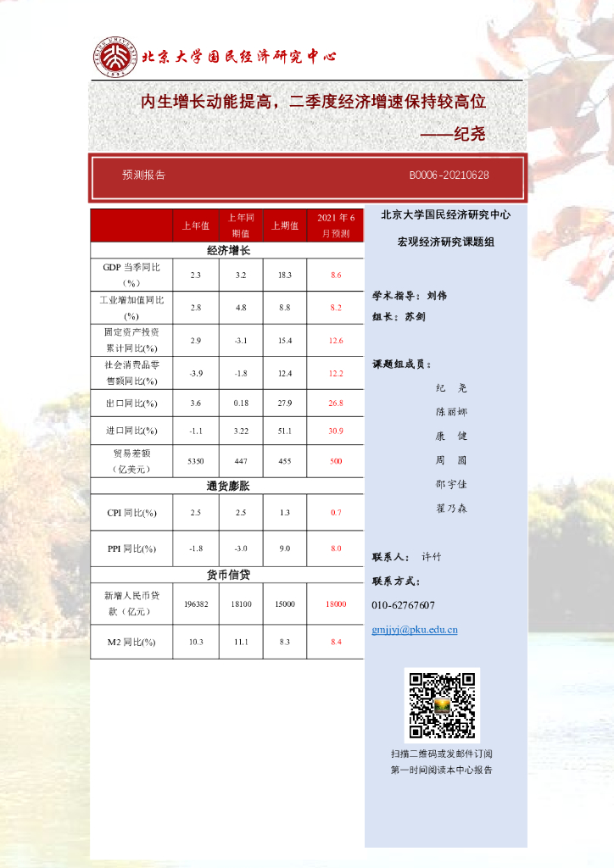
Task: Click the M2 上年同期值 cell 11.1
Action: click(241, 643)
